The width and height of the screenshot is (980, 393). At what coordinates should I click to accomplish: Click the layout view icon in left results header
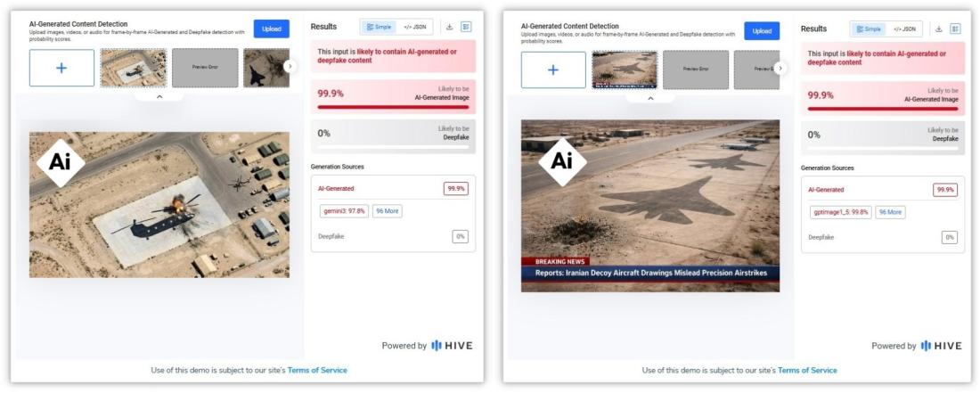point(466,28)
